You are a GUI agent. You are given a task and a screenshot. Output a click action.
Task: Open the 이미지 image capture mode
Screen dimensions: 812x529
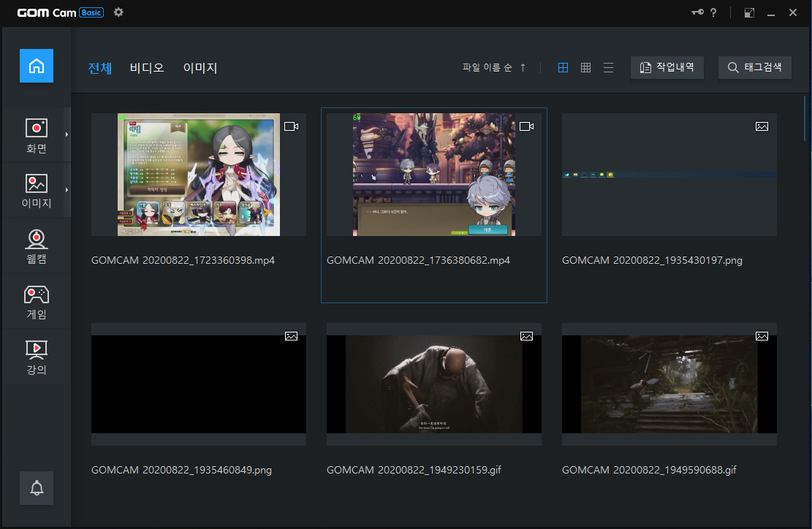(x=37, y=191)
